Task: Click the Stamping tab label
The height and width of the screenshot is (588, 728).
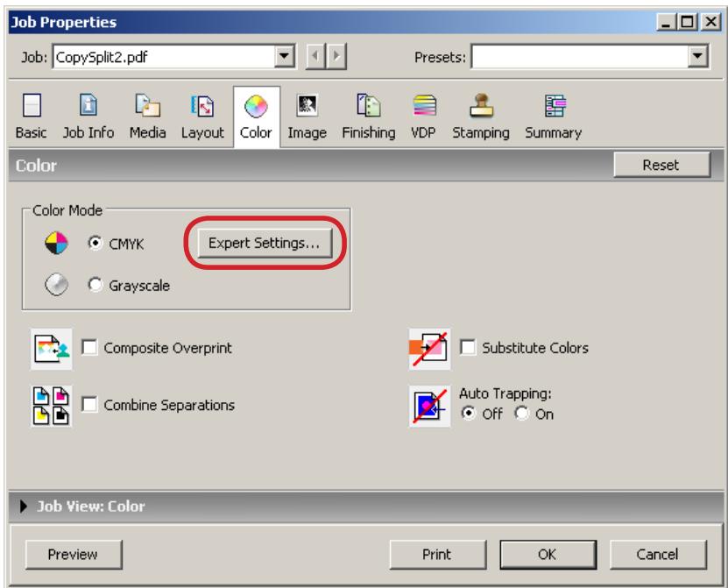Action: coord(481,133)
